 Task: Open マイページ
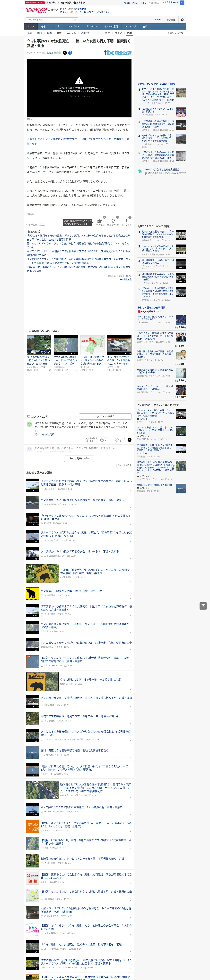click(157, 20)
